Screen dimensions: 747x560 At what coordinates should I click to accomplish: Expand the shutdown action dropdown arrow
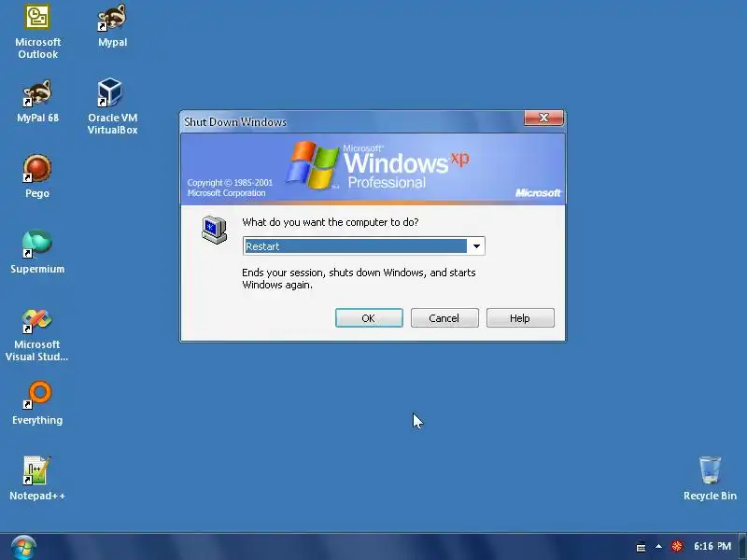click(x=476, y=246)
